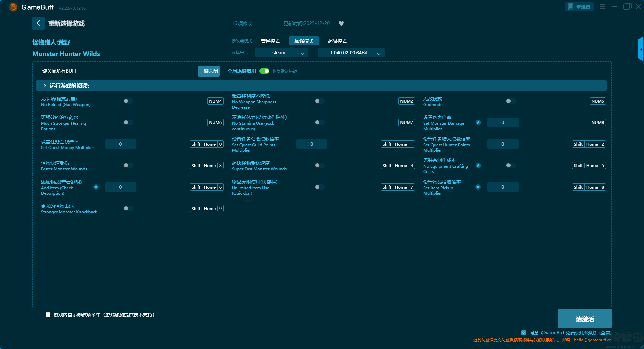
Task: Click the heart favorite icon
Action: [x=341, y=23]
